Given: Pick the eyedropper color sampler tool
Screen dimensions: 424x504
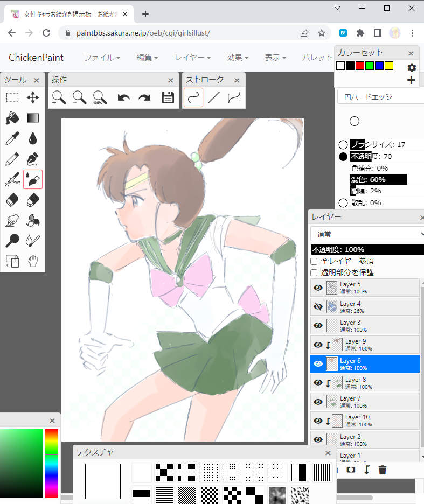Looking at the screenshot, I should (x=12, y=138).
